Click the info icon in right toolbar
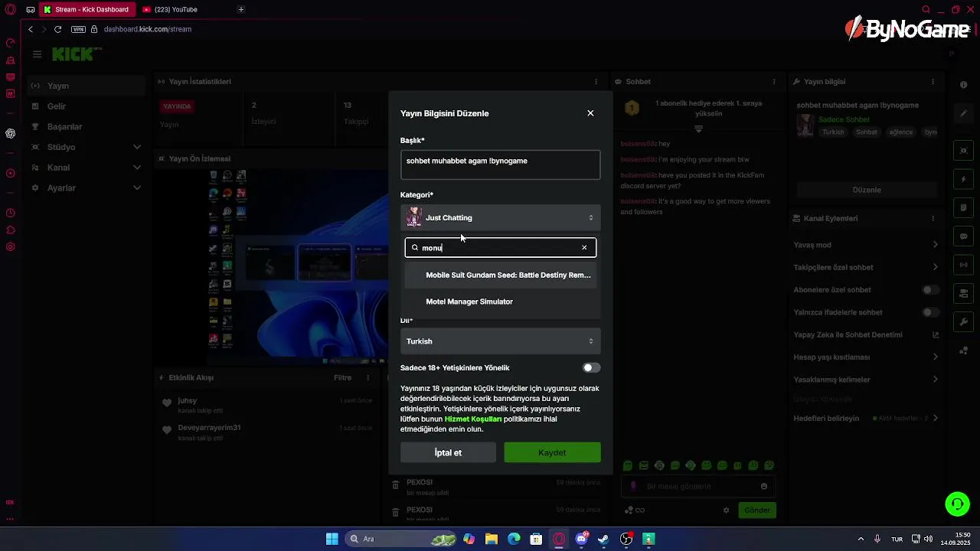Image resolution: width=980 pixels, height=551 pixels. [964, 85]
